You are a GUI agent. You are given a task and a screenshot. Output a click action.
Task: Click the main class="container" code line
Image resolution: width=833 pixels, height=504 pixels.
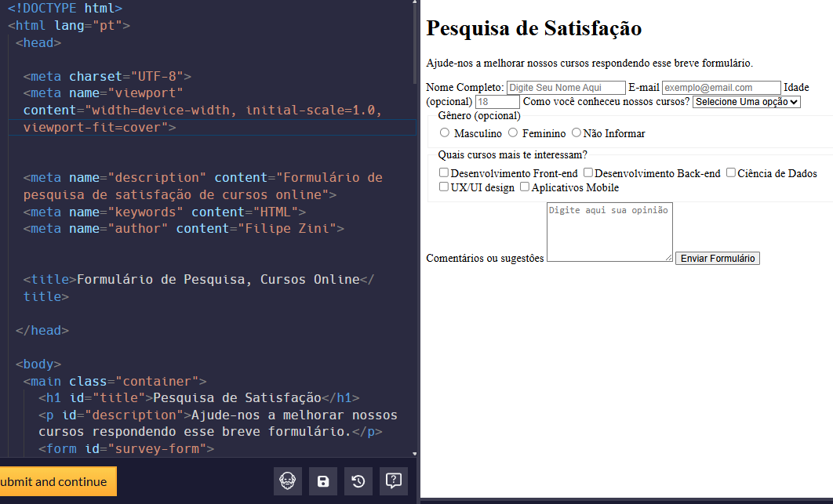tap(115, 381)
